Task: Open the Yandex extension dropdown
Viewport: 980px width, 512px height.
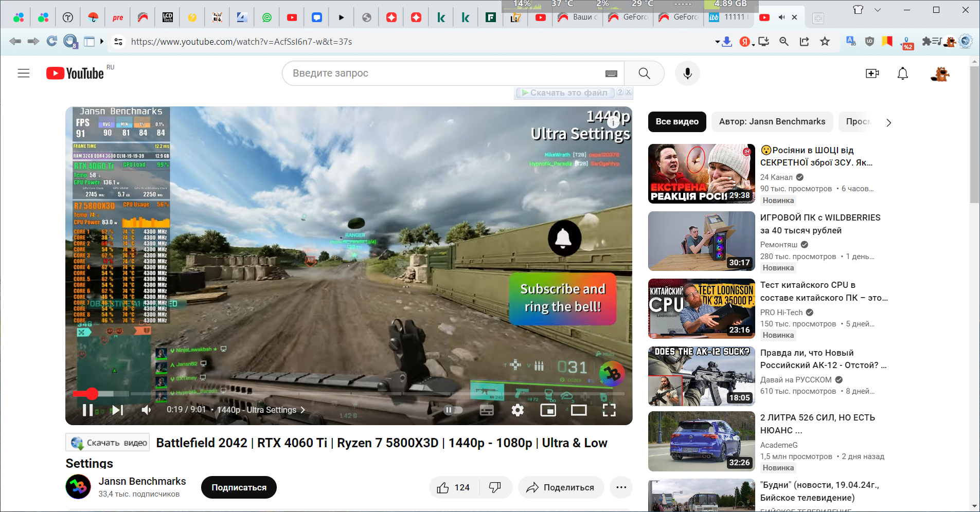Action: tap(753, 44)
